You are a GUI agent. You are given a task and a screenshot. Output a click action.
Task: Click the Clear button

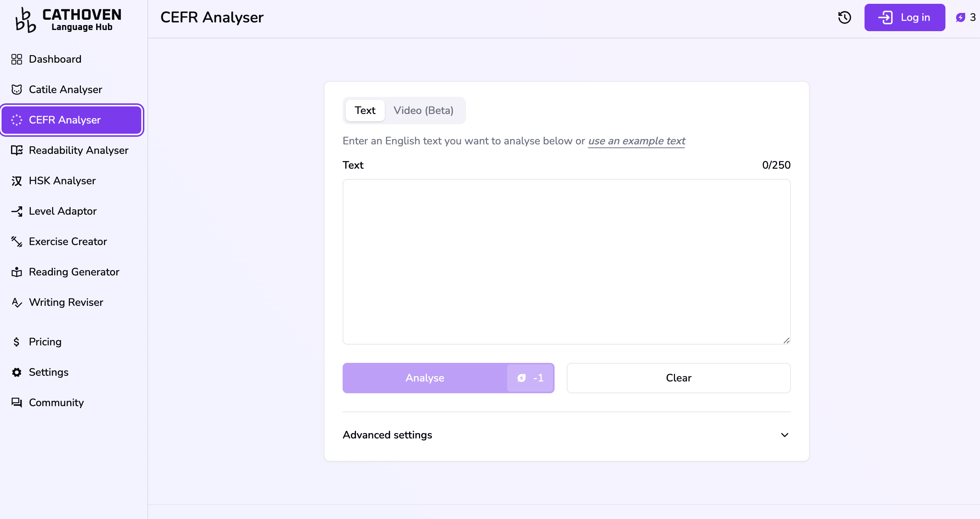[x=678, y=378]
